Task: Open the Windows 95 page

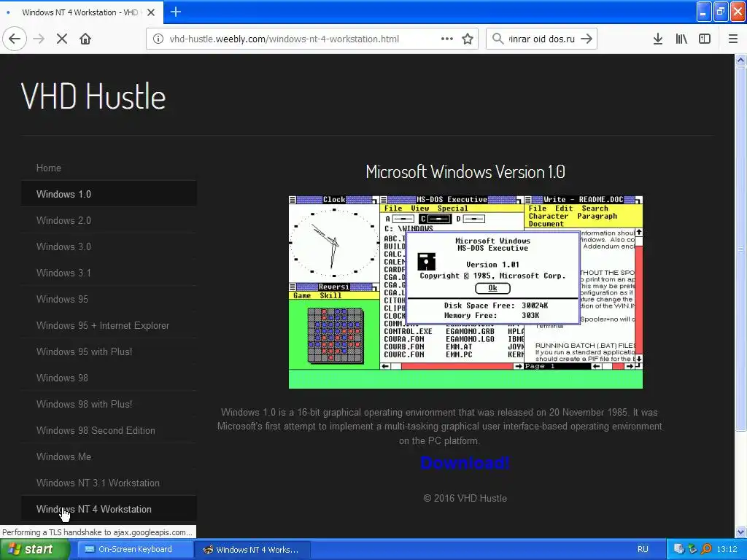Action: click(109, 298)
